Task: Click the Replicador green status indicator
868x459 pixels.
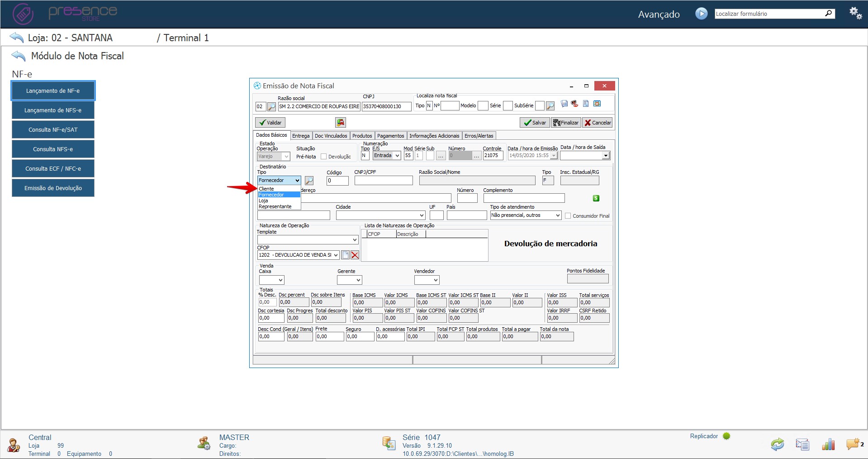Action: pyautogui.click(x=726, y=436)
